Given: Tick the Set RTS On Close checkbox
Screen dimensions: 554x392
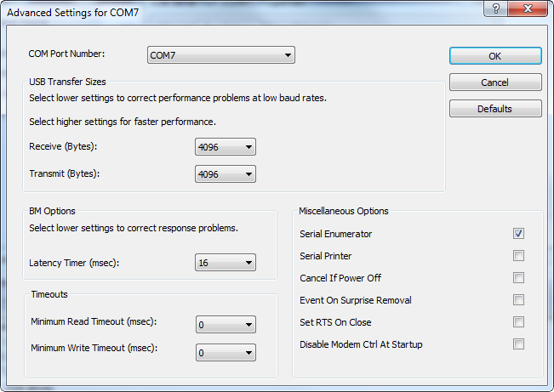Looking at the screenshot, I should 518,321.
